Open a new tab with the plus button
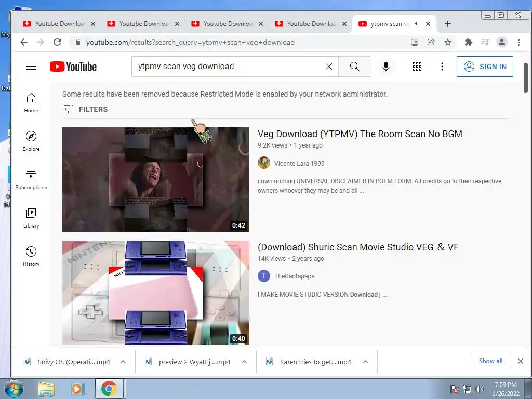This screenshot has height=399, width=532. click(447, 24)
